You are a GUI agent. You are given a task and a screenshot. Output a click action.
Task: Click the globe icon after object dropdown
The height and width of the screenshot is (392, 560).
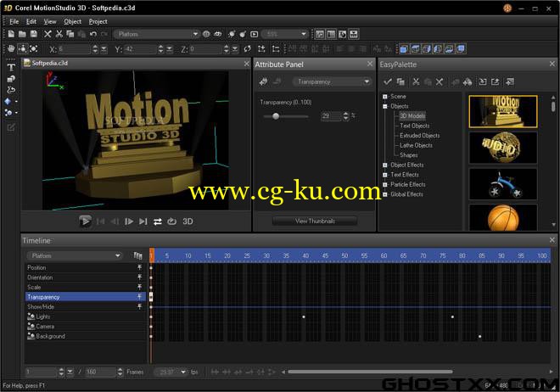pos(206,34)
